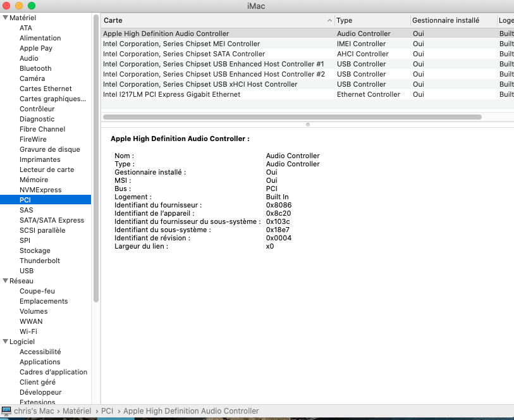514x420 pixels.
Task: Select Volumes under Réseau
Action: [x=34, y=311]
